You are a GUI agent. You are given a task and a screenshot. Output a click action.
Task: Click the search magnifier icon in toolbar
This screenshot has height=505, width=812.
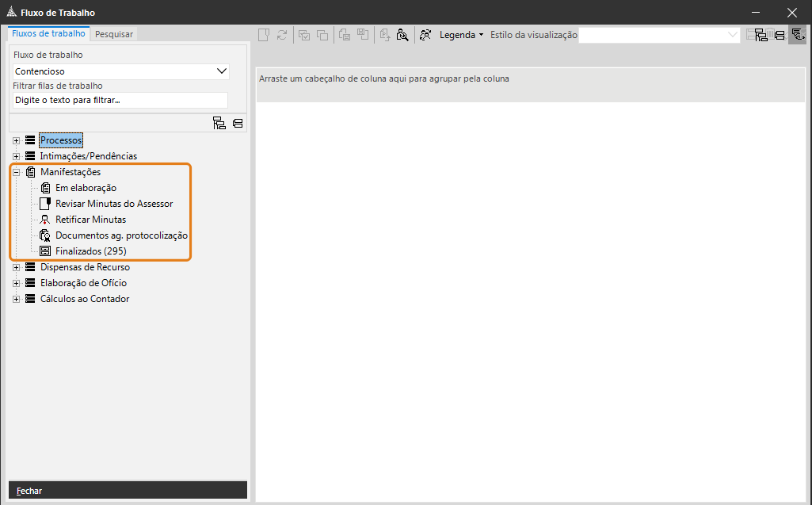tap(402, 35)
